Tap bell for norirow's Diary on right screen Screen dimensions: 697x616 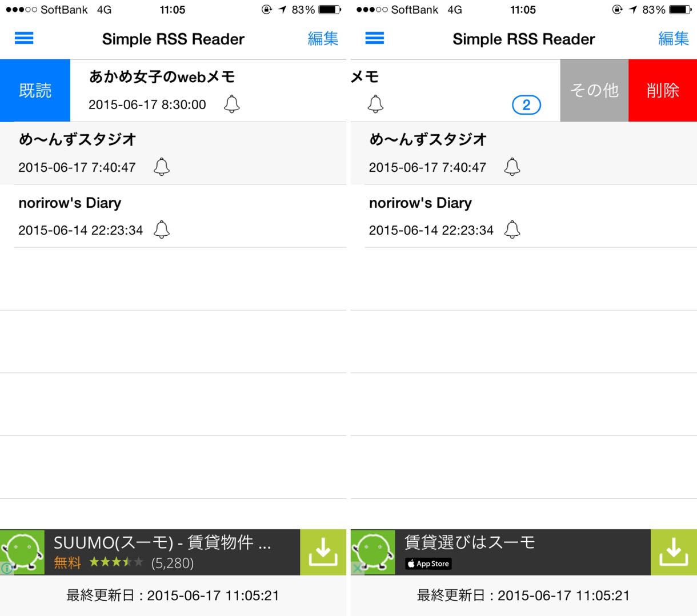[512, 230]
